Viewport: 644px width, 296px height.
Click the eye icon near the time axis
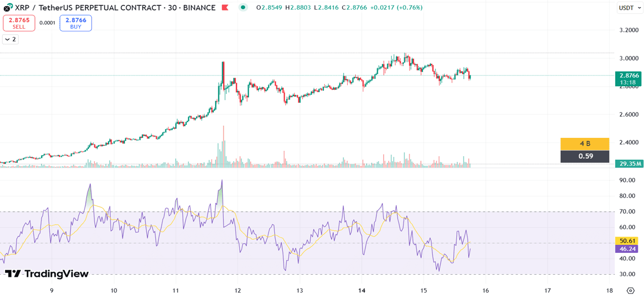click(x=631, y=290)
